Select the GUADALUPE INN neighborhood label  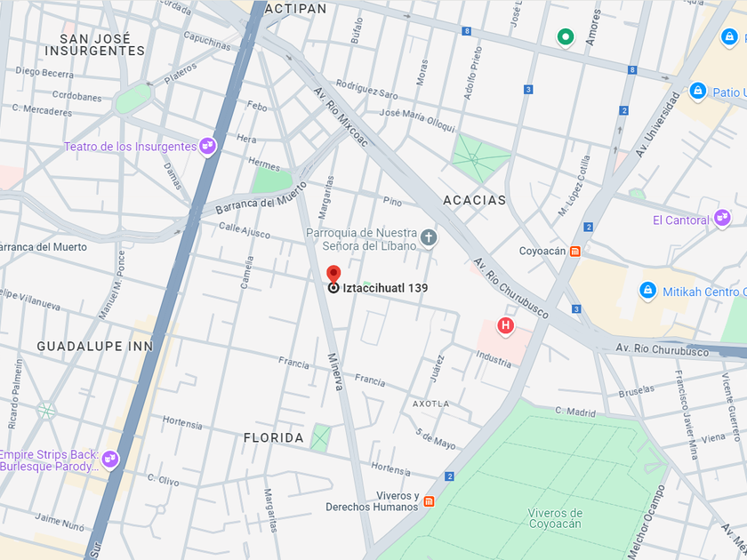(x=95, y=347)
